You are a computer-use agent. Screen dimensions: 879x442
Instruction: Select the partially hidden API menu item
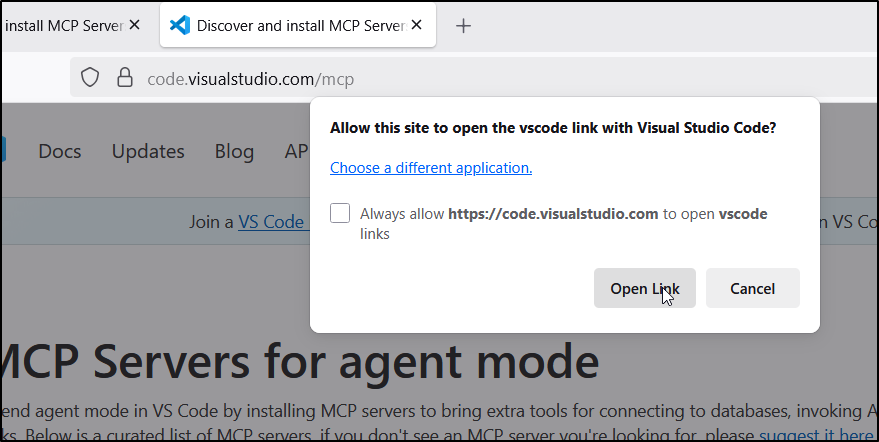(x=296, y=152)
